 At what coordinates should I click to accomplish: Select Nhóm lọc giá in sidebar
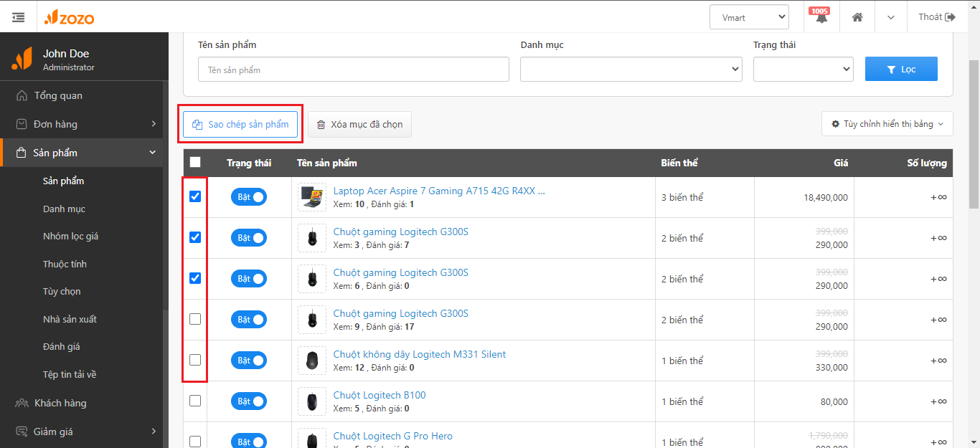[70, 236]
